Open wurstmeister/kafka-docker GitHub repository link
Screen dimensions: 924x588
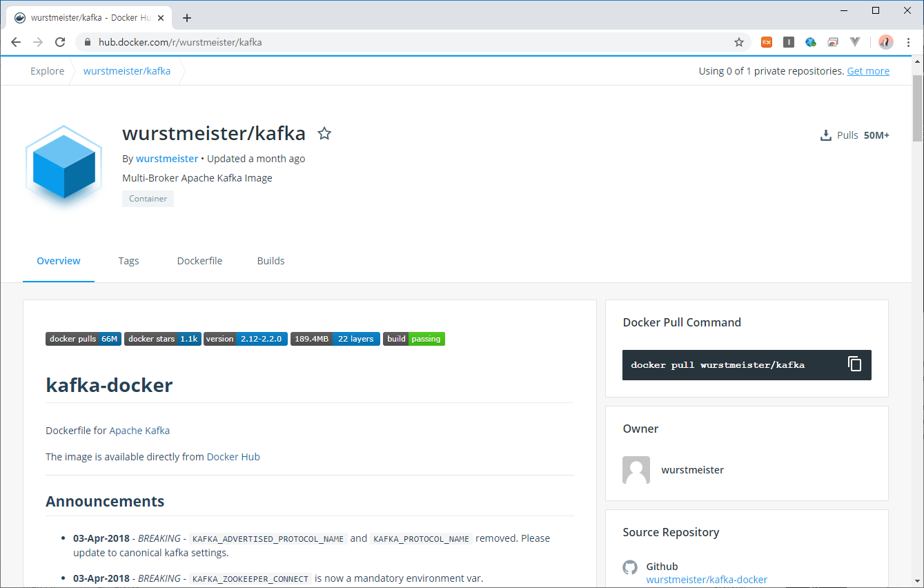707,580
